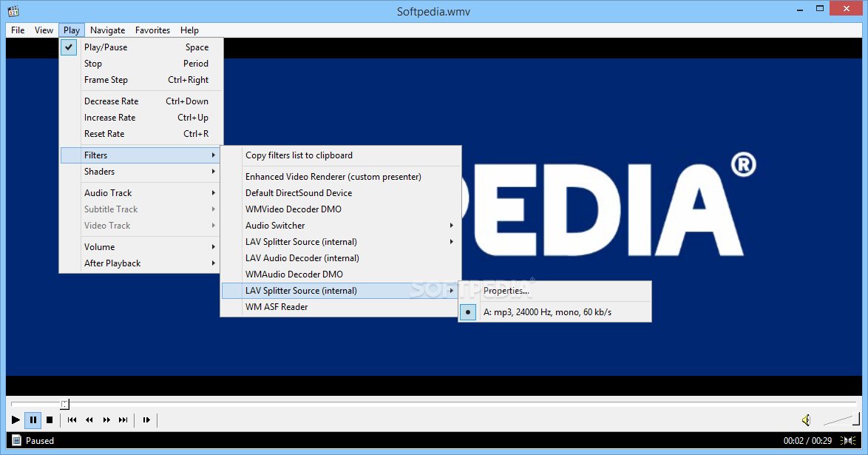The height and width of the screenshot is (455, 868).
Task: Choose Stop from the Play menu
Action: (141, 63)
